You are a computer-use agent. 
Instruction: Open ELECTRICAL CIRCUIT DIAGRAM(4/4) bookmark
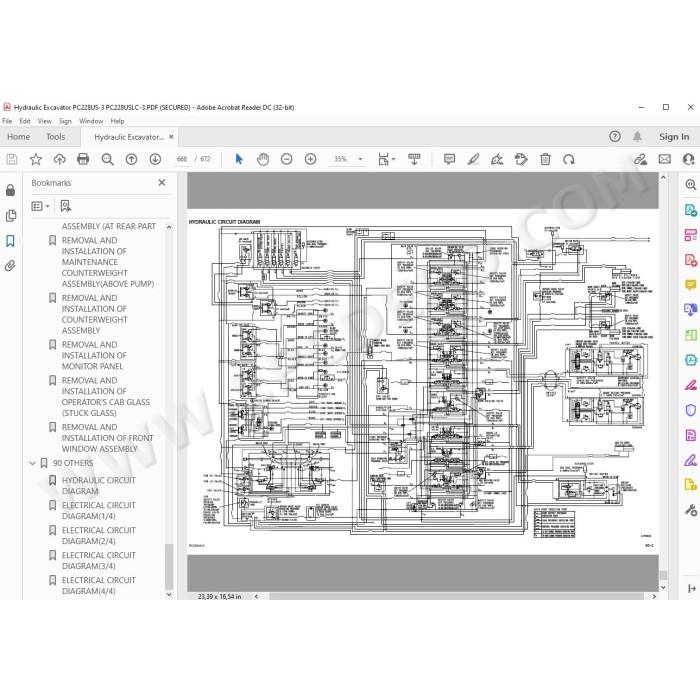(x=98, y=586)
